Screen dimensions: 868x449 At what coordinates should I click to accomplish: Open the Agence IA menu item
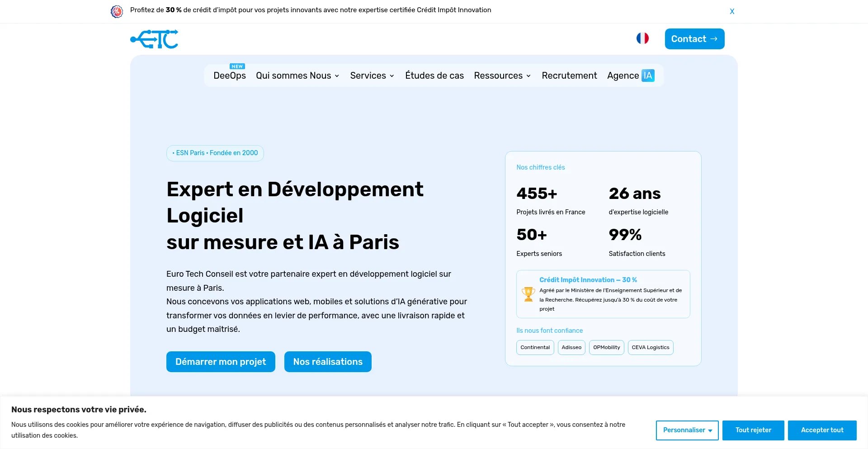point(631,76)
